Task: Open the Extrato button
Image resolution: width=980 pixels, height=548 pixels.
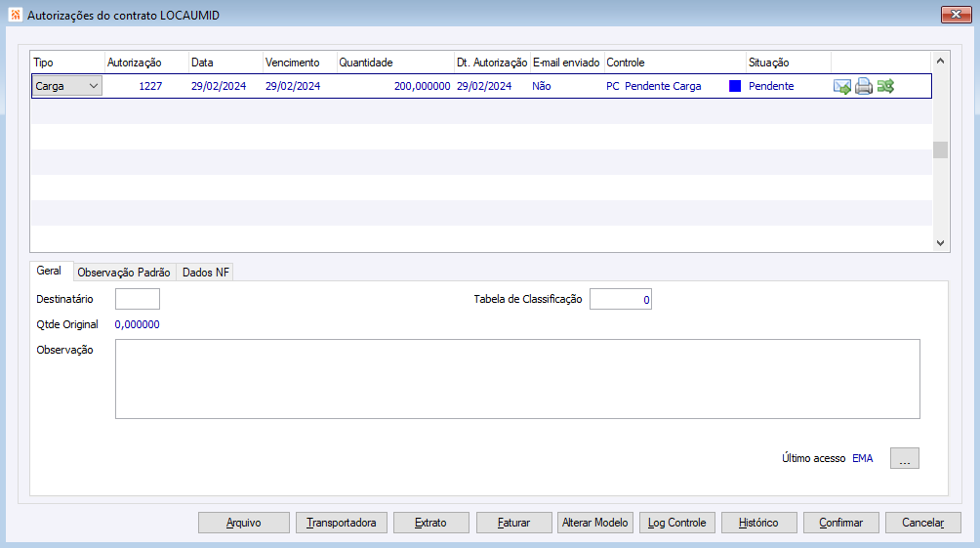Action: coord(430,523)
